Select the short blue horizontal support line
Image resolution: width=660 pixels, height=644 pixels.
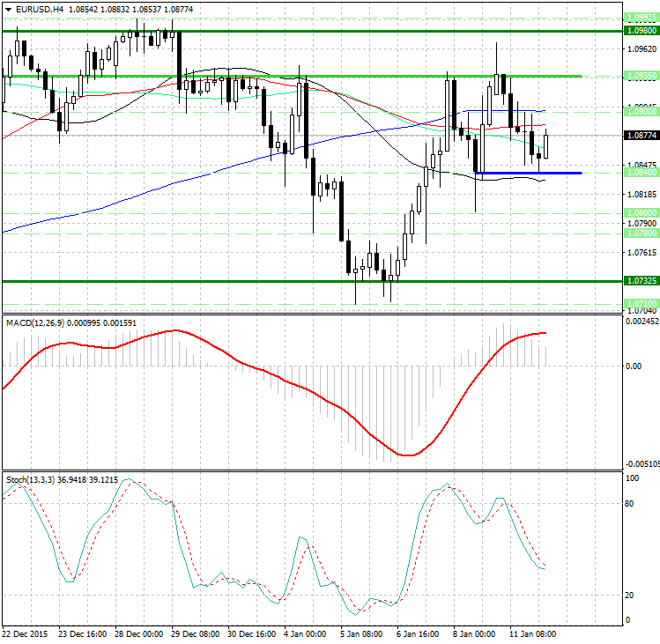[527, 173]
